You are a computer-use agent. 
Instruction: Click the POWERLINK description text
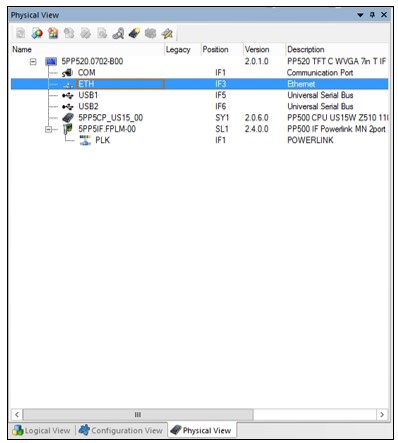click(x=310, y=140)
